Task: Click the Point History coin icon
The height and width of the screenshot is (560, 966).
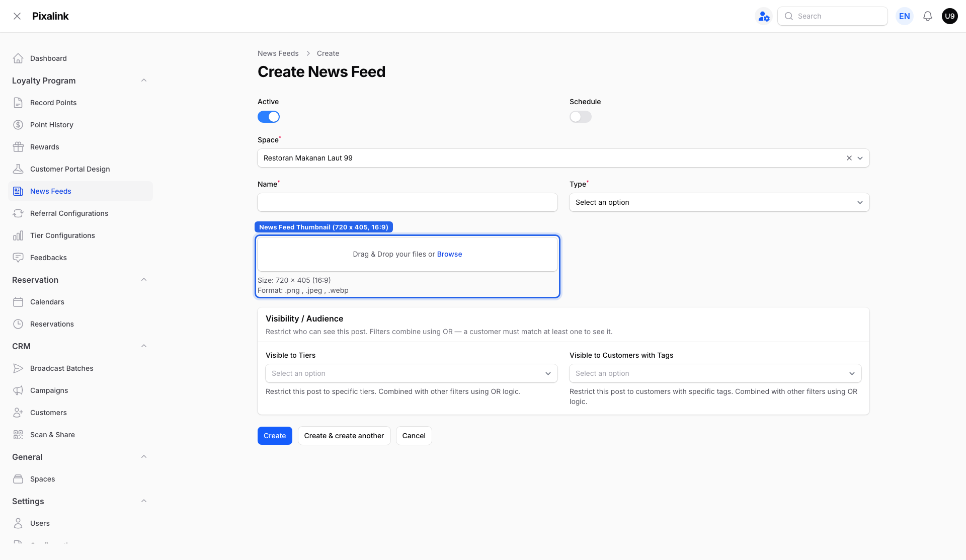Action: [x=18, y=125]
